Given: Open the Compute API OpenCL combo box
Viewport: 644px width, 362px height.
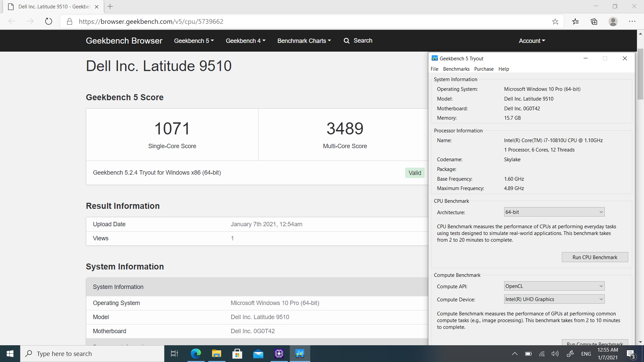Looking at the screenshot, I should (554, 286).
